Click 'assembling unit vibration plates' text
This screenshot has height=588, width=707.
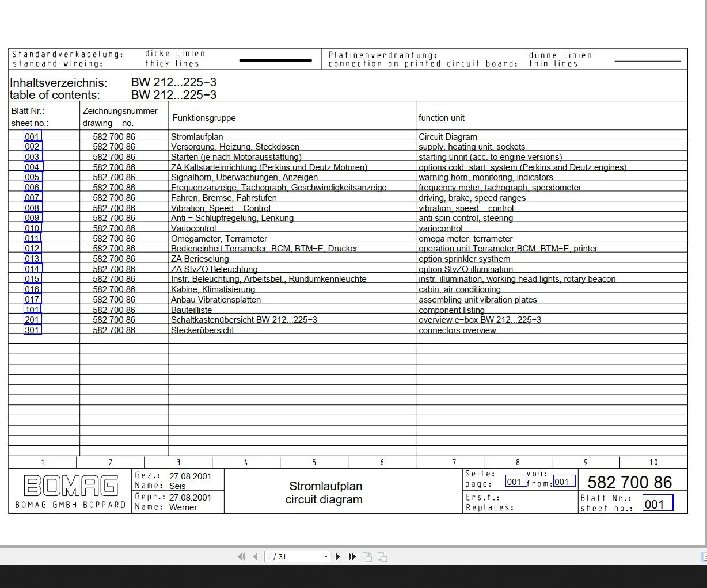(478, 299)
